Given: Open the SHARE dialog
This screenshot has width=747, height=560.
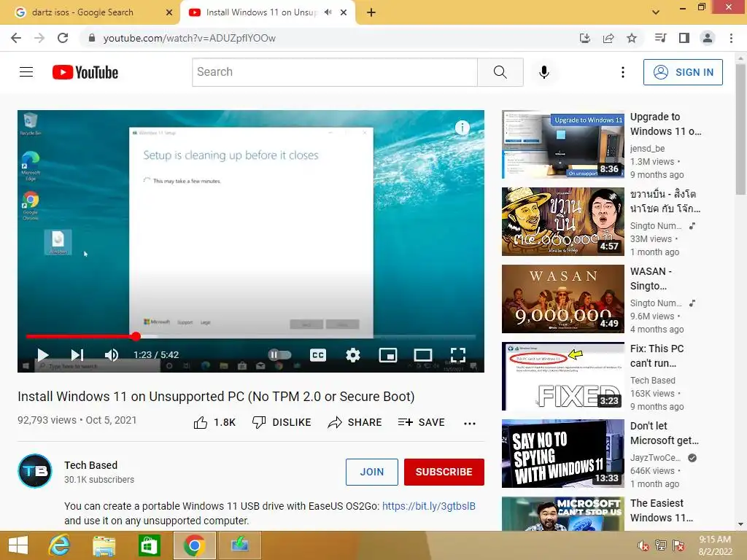Looking at the screenshot, I should tap(355, 422).
